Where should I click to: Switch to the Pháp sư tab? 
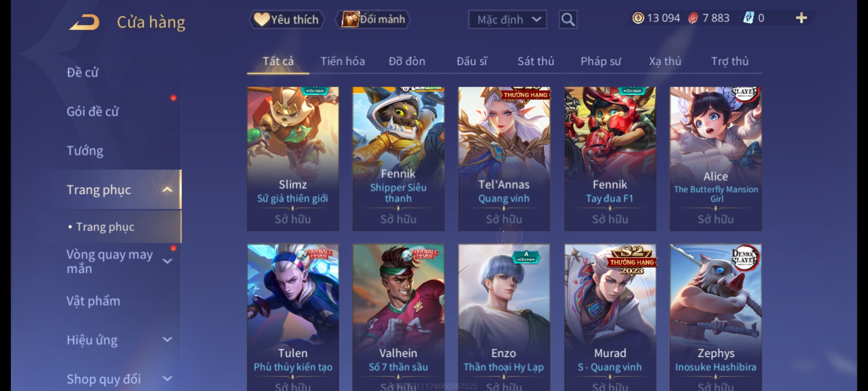pyautogui.click(x=600, y=61)
